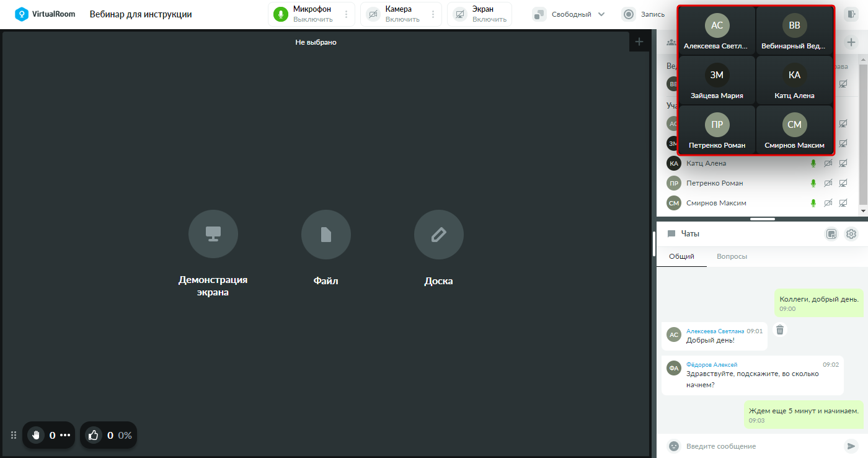This screenshot has width=868, height=458.
Task: Select Вебинарный Вед… video thumbnail
Action: coord(794,30)
